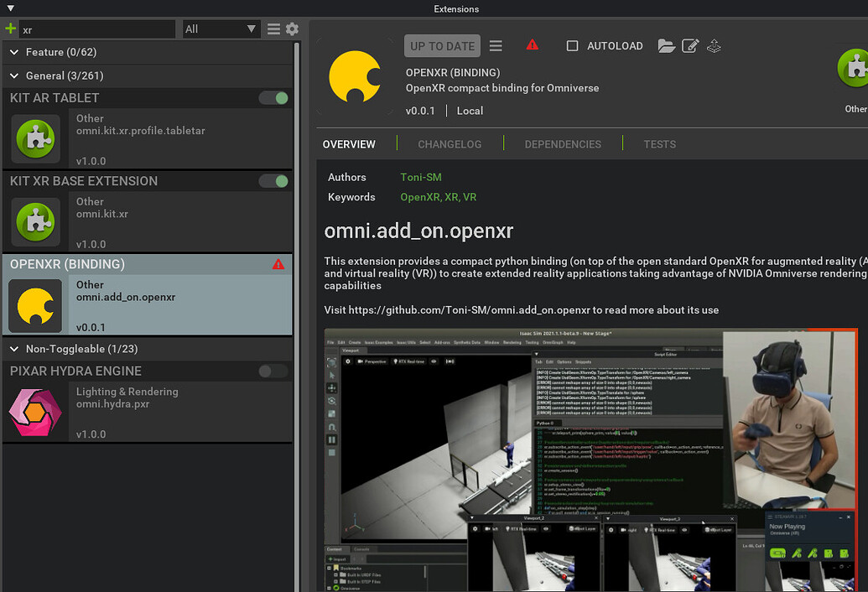868x592 pixels.
Task: Disable the KIT AR TABLET toggle
Action: (x=275, y=98)
